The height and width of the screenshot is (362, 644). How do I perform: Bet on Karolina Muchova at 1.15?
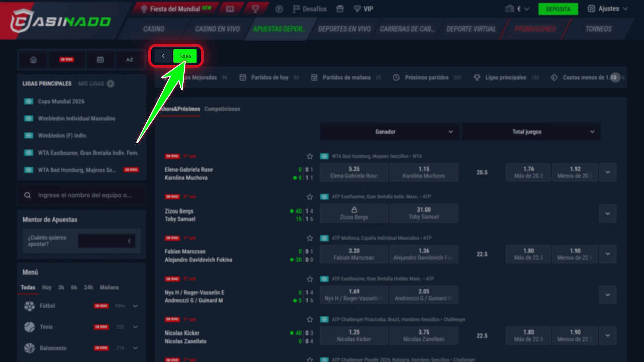point(424,172)
